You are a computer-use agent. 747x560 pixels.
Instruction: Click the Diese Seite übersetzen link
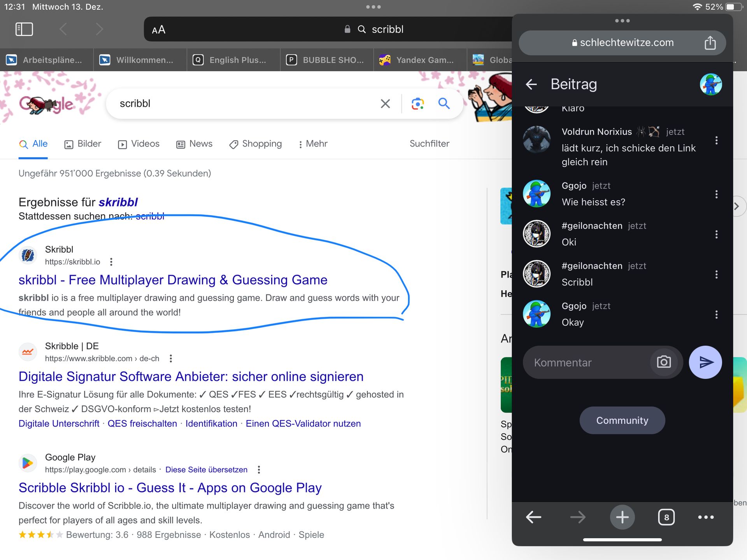pyautogui.click(x=206, y=470)
